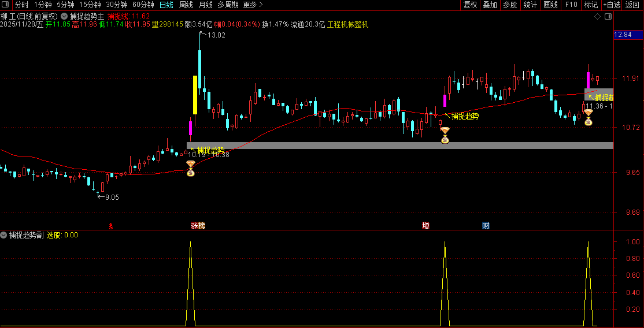Toggle the left sidebar panel icon
The image size is (644, 328).
[6, 5]
